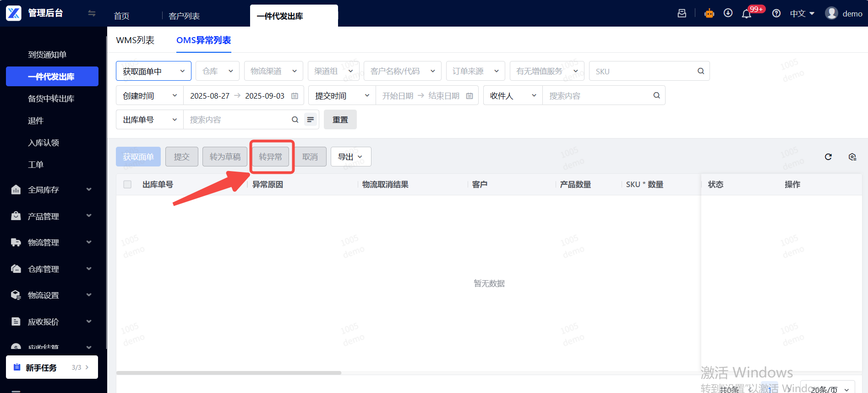
Task: Open the 有无增值服务 dropdown
Action: [547, 71]
